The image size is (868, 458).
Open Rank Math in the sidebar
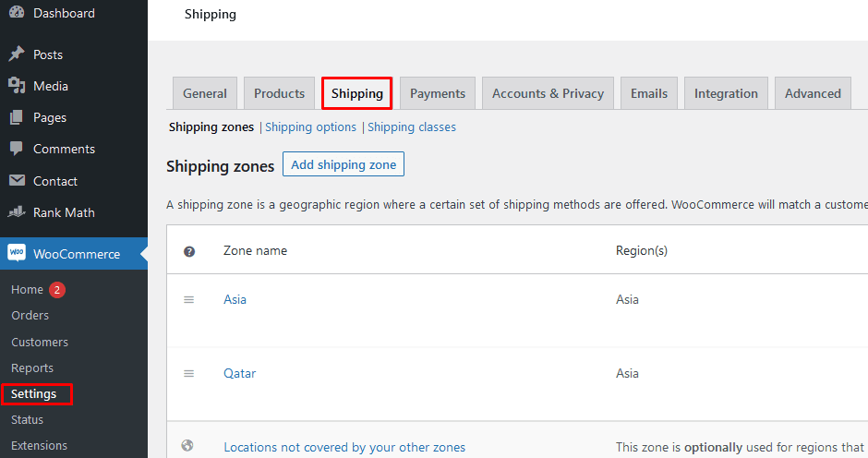pyautogui.click(x=64, y=212)
